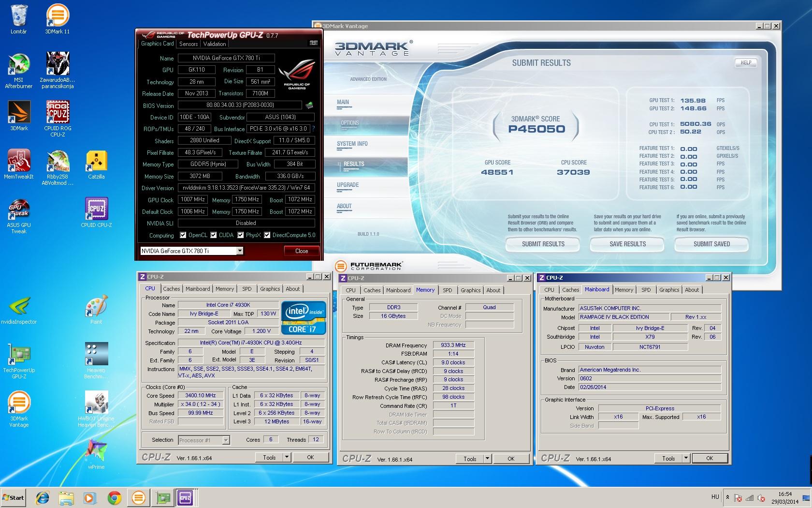Toggle the OpenCL checkbox in GPU-Z
This screenshot has height=508, width=812.
183,235
